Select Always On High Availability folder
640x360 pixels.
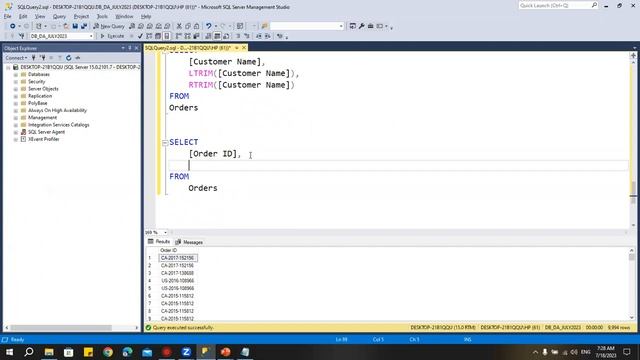click(57, 110)
